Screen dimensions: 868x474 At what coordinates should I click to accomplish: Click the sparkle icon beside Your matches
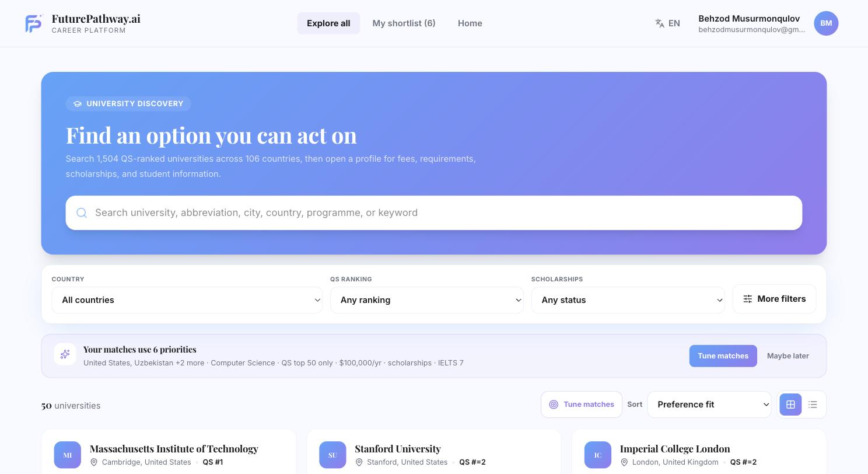(x=65, y=354)
